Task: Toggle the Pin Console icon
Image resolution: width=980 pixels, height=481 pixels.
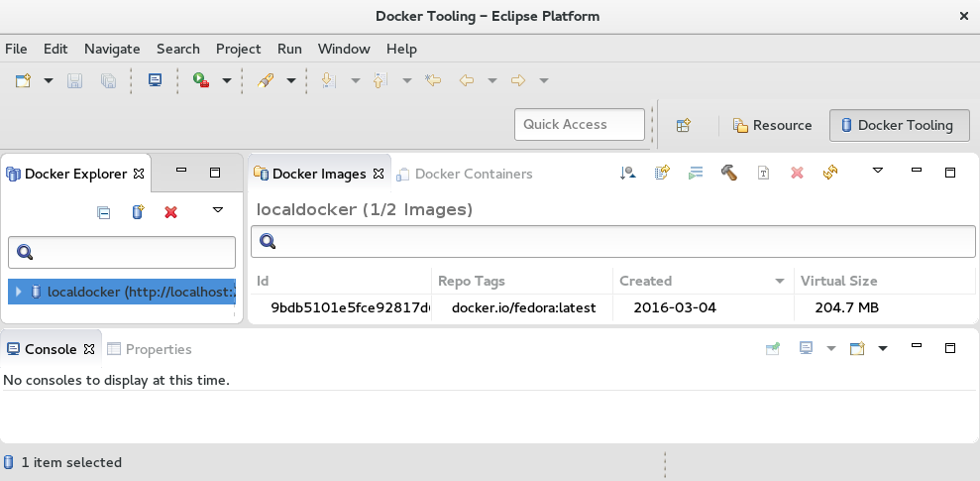Action: pyautogui.click(x=772, y=349)
